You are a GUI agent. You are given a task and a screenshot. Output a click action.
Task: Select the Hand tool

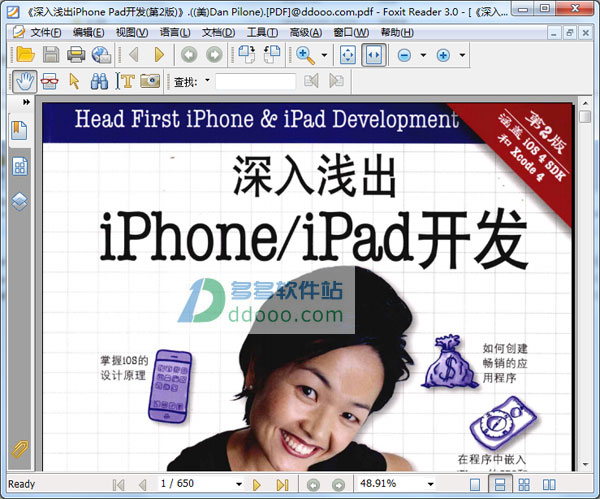[x=25, y=81]
